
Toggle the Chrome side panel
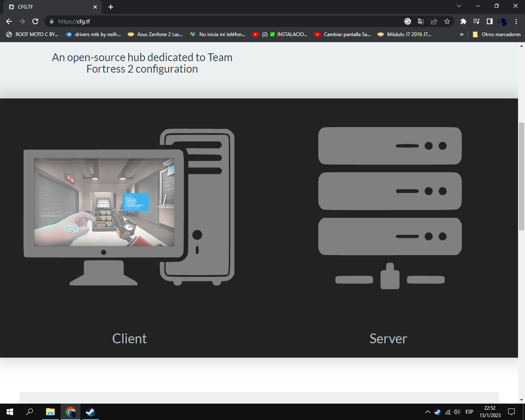[x=490, y=21]
